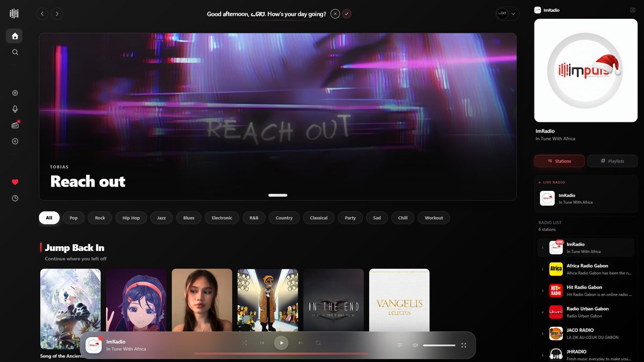Viewport: 644px width, 362px height.
Task: Open the Radio section in sidebar
Action: [x=15, y=125]
